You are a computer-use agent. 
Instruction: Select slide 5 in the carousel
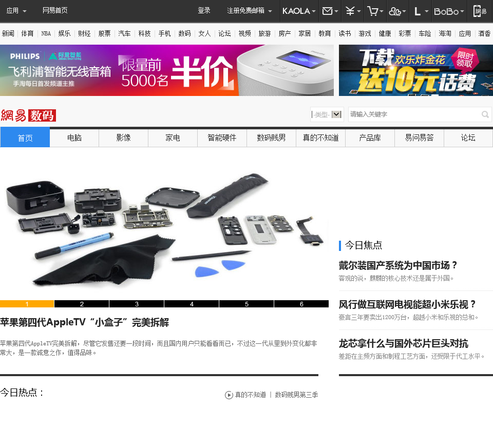[246, 304]
